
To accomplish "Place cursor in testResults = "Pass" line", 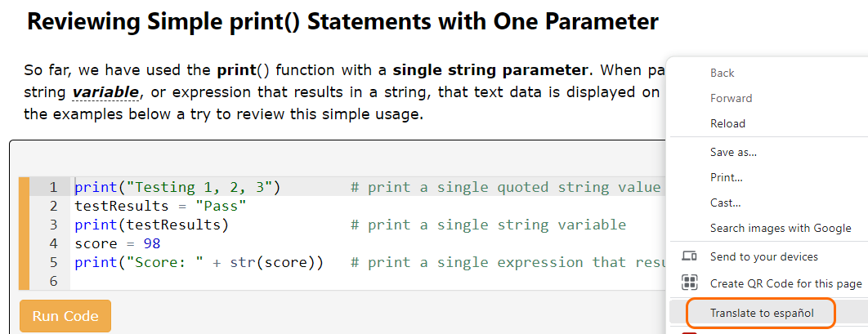I will (160, 207).
